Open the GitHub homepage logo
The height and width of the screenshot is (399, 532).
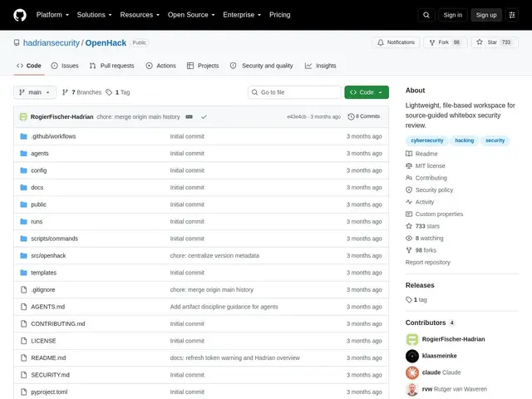(20, 15)
